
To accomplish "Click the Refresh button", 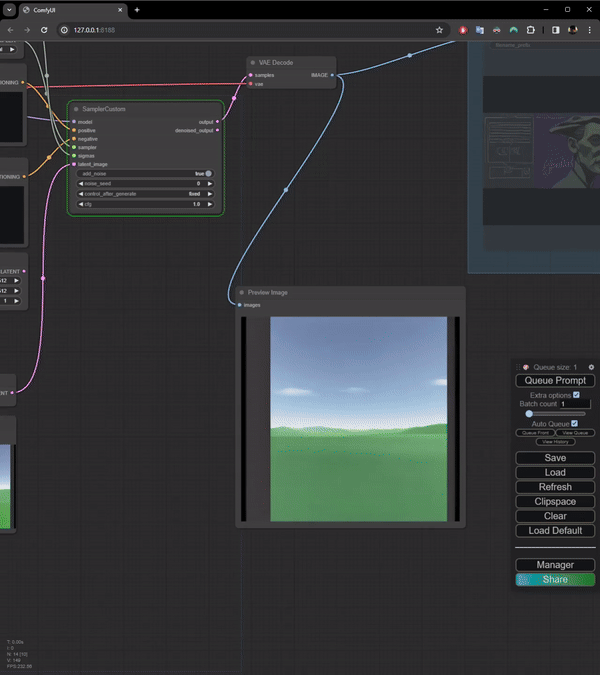I will click(x=555, y=487).
